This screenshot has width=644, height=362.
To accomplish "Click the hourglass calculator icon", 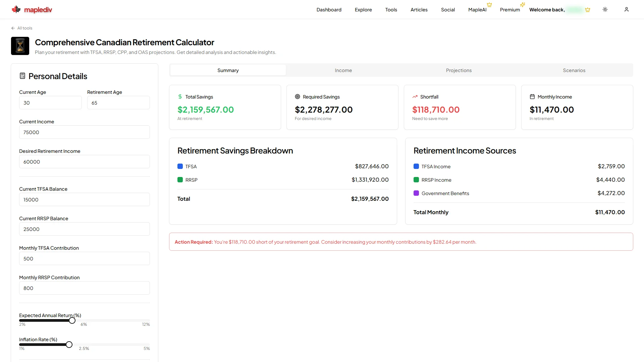I will coord(20,46).
